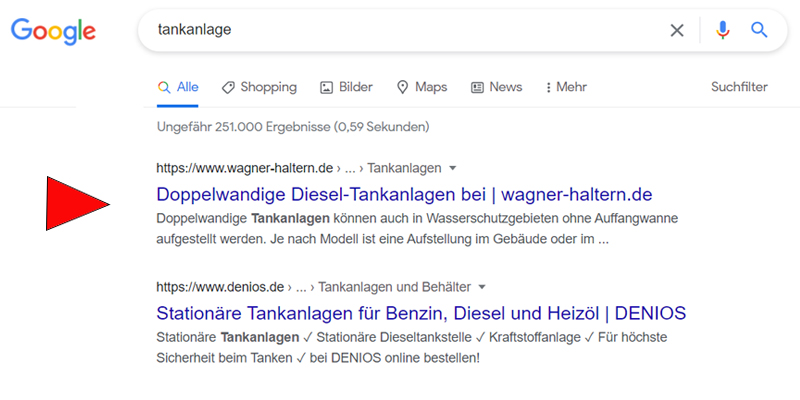Click the magnifying glass search button
This screenshot has height=400, width=800.
click(759, 31)
